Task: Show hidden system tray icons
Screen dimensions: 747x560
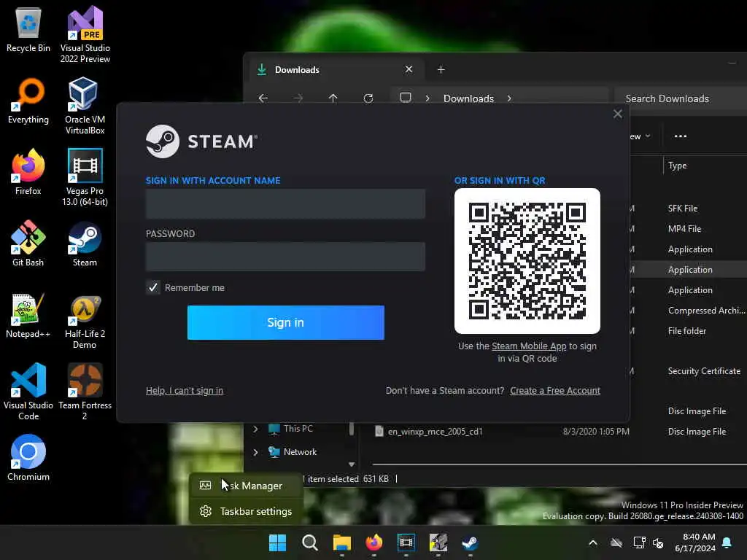Action: 593,542
